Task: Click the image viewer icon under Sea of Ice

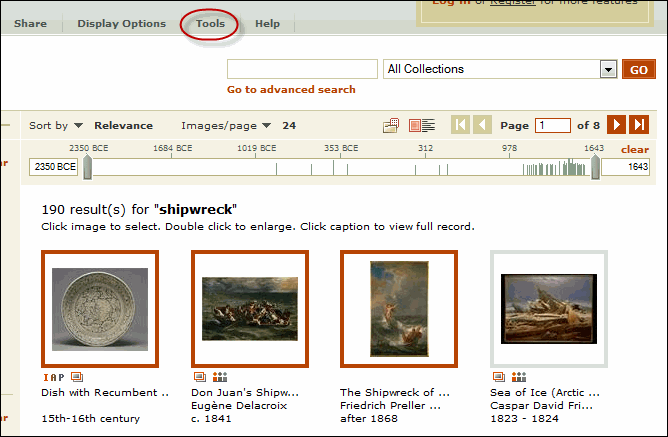Action: (x=499, y=377)
